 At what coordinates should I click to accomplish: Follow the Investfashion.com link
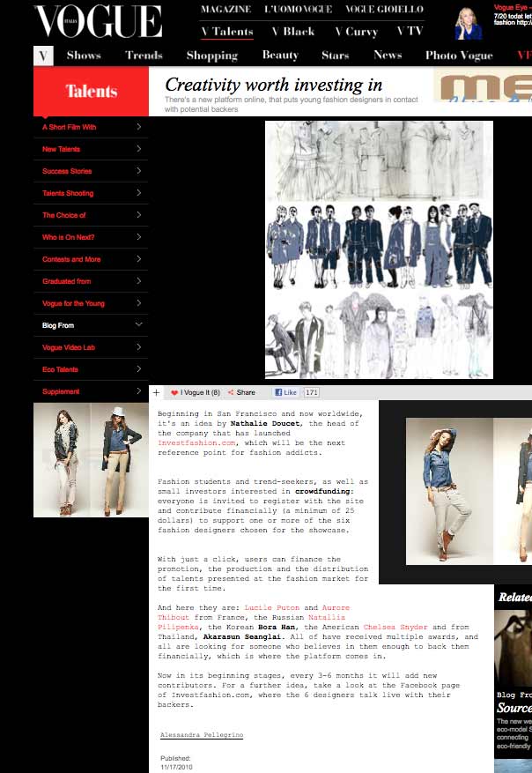197,442
